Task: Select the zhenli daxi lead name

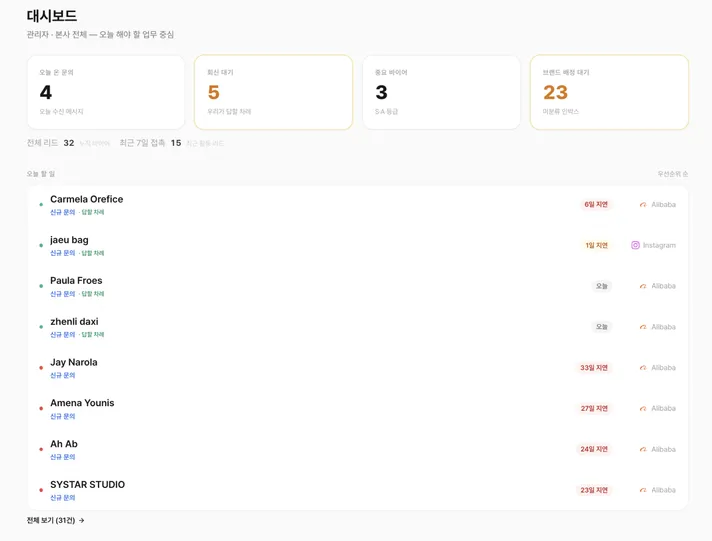Action: tap(74, 322)
